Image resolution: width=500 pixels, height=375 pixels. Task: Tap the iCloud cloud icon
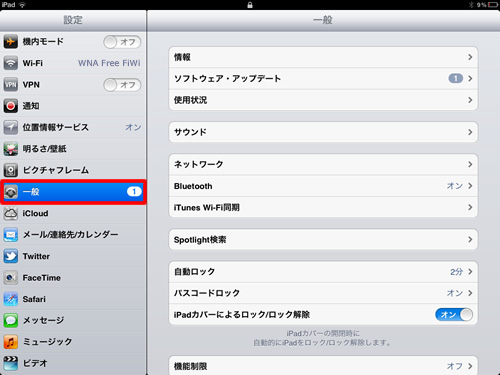[x=11, y=213]
